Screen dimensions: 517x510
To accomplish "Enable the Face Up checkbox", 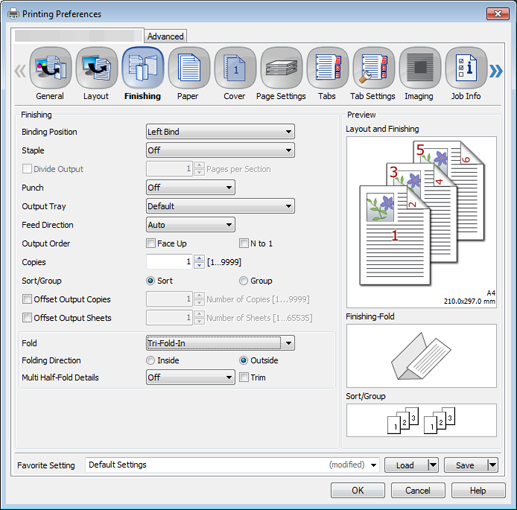I will click(151, 243).
